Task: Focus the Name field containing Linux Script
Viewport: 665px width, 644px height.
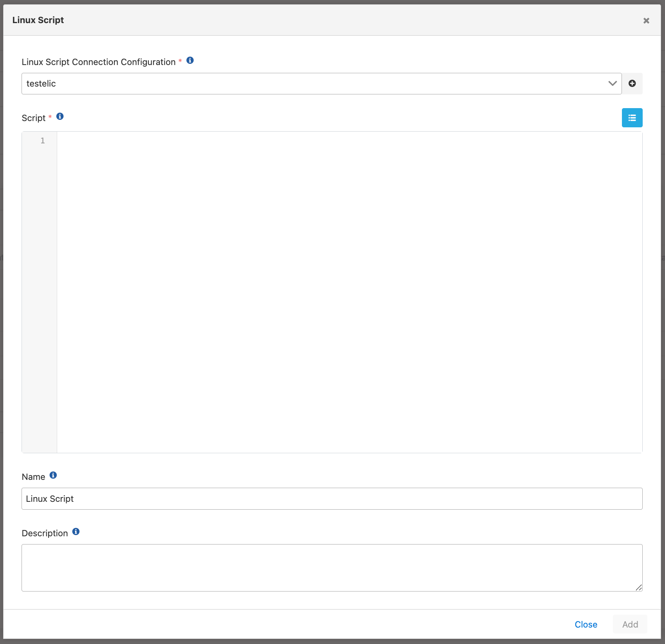Action: coord(331,499)
